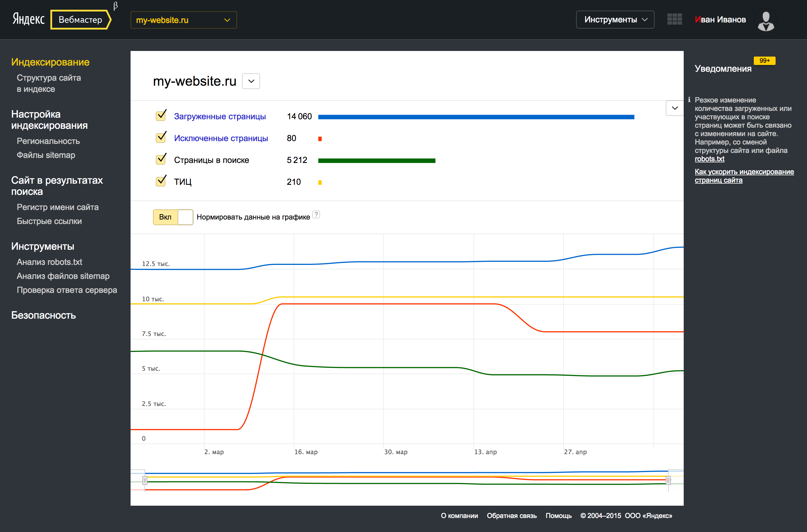Click the left range navigator handle
807x532 pixels.
pyautogui.click(x=145, y=480)
